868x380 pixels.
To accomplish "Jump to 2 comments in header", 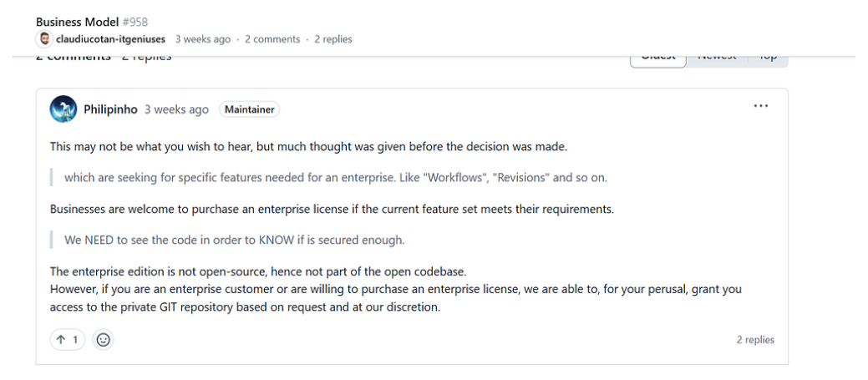I will (x=272, y=39).
